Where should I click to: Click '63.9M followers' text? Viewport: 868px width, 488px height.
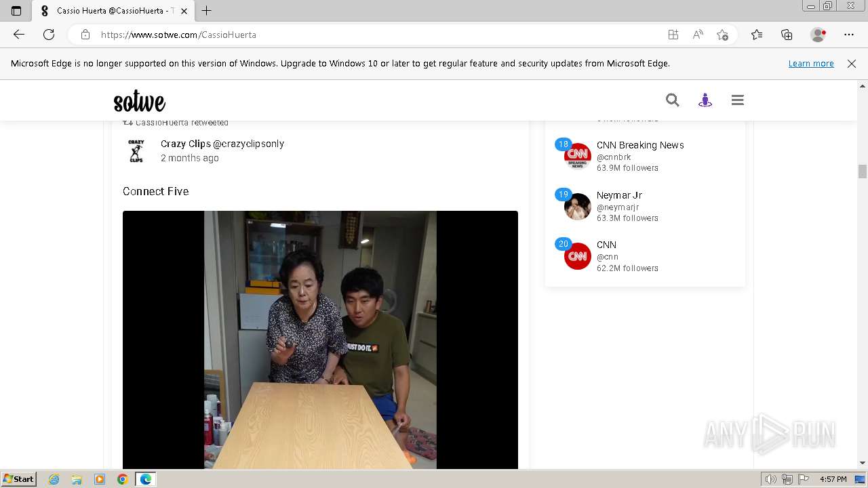pos(627,168)
